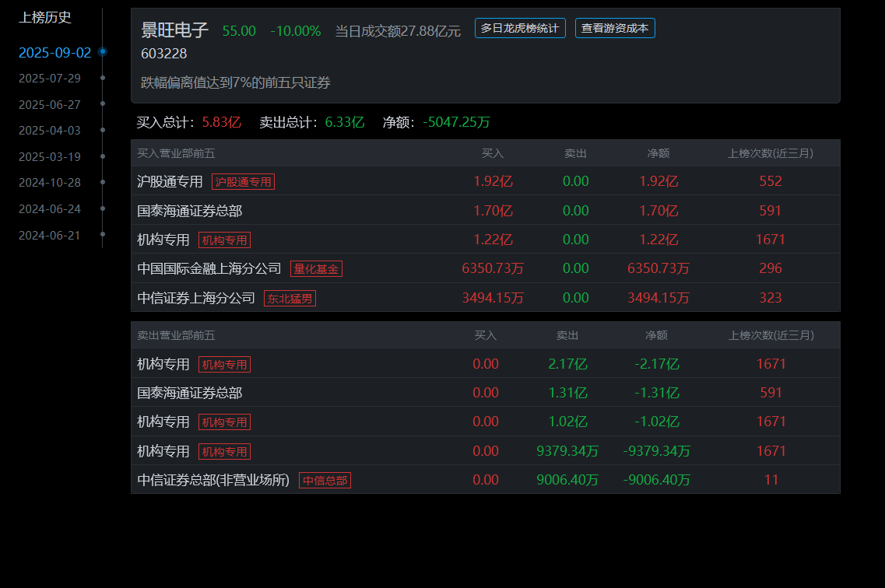Image resolution: width=885 pixels, height=588 pixels.
Task: Open 国泰海通证券总部 in the sell table
Action: point(190,393)
